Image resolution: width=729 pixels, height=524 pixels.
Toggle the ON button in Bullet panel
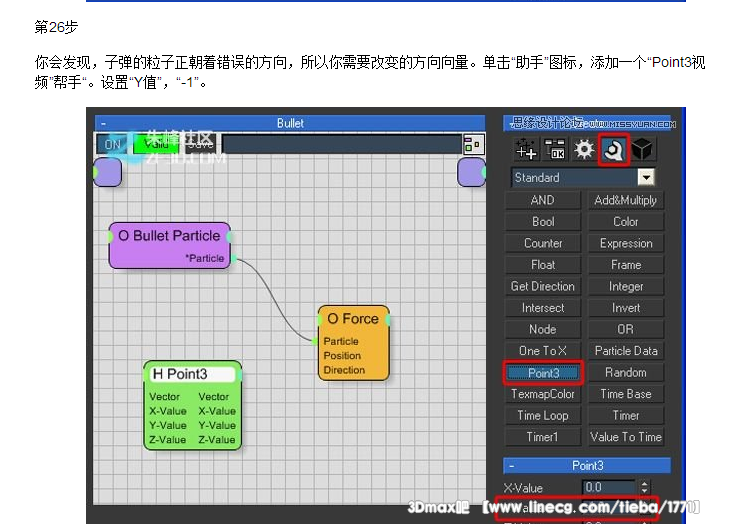[x=113, y=145]
